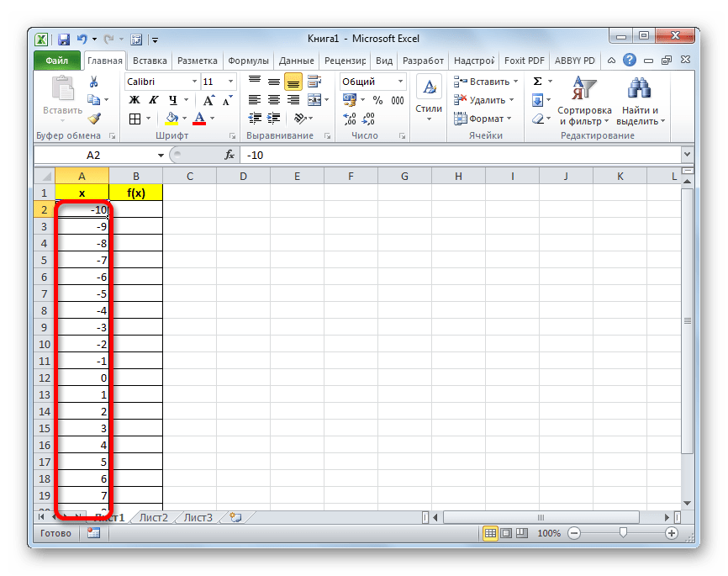Click the Sort and Filter icon
The image size is (728, 576).
pos(583,88)
